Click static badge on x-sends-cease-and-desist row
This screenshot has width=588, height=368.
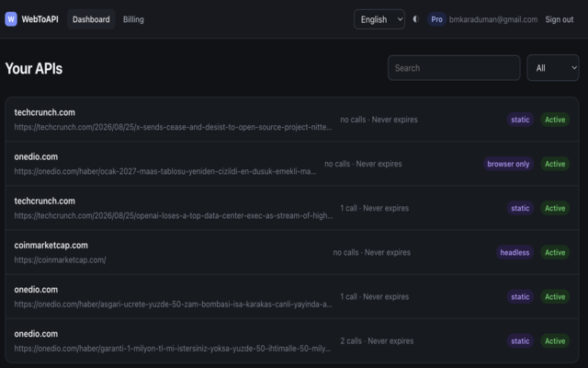coord(520,120)
